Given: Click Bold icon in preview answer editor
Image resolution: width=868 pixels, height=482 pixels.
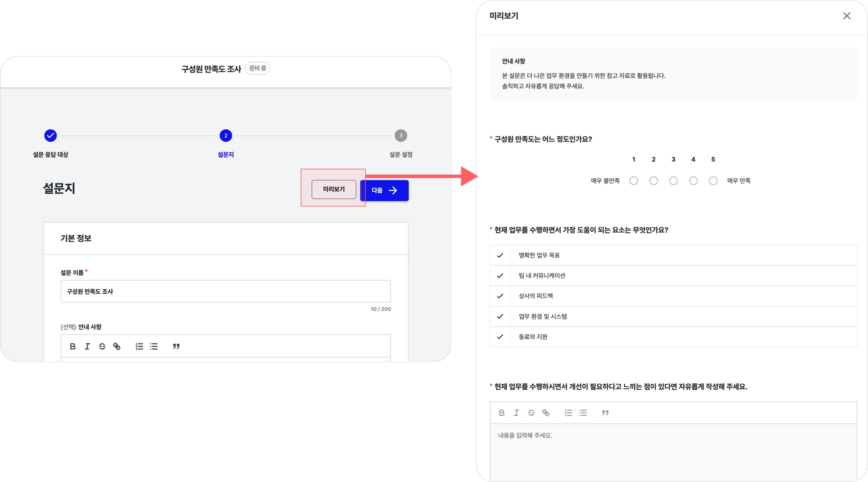Looking at the screenshot, I should 501,413.
